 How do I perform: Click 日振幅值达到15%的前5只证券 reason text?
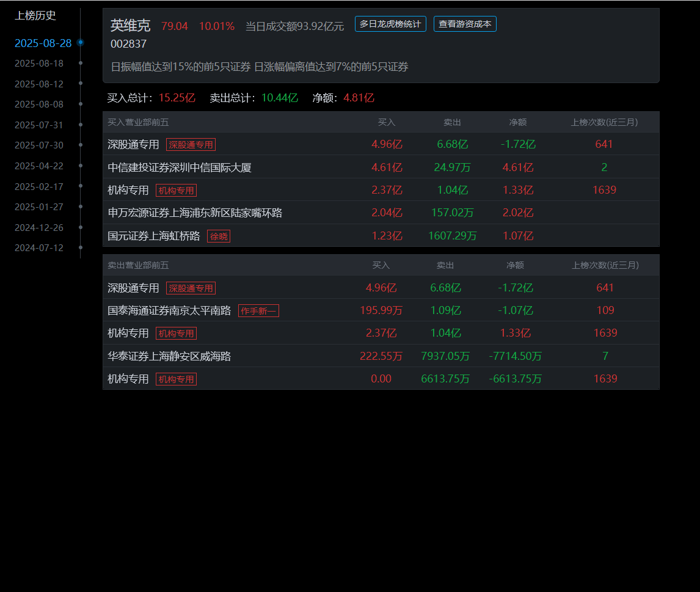(181, 67)
